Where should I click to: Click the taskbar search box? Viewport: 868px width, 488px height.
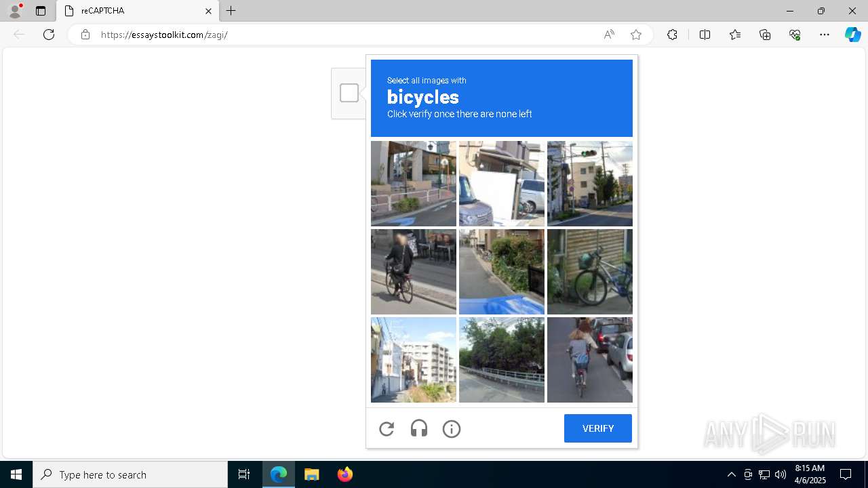click(x=130, y=474)
